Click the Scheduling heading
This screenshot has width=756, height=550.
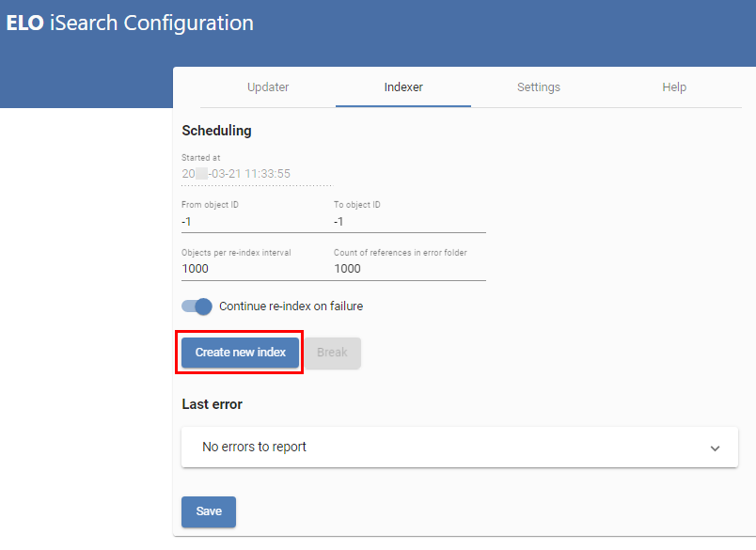(x=216, y=131)
